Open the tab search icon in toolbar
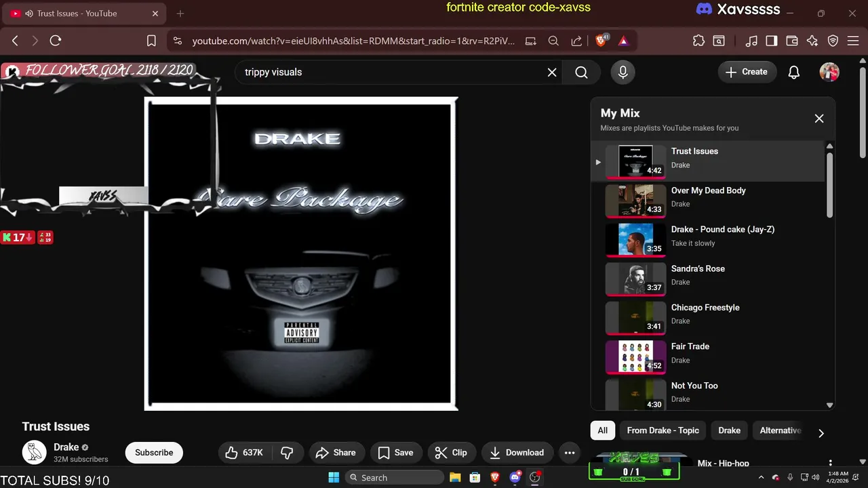Viewport: 868px width, 488px height. 719,41
